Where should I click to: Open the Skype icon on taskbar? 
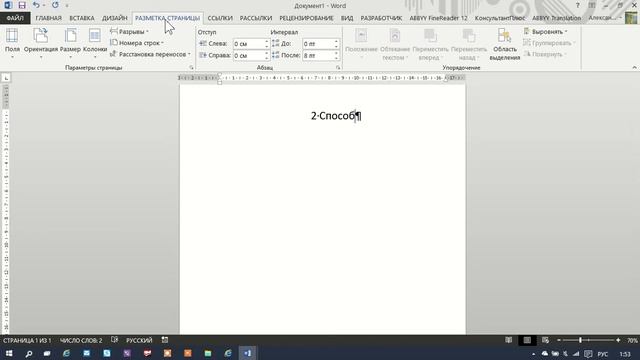pyautogui.click(x=107, y=353)
